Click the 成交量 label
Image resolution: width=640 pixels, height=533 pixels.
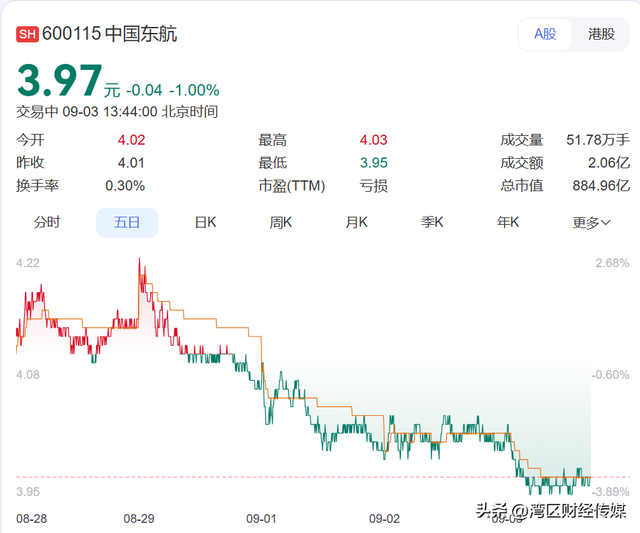[x=522, y=140]
